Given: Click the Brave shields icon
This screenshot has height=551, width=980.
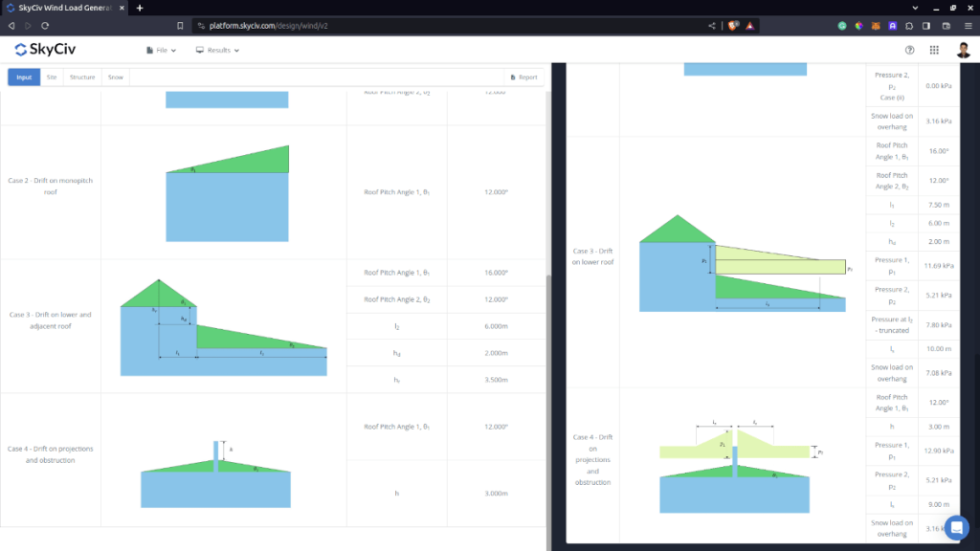Looking at the screenshot, I should 733,26.
